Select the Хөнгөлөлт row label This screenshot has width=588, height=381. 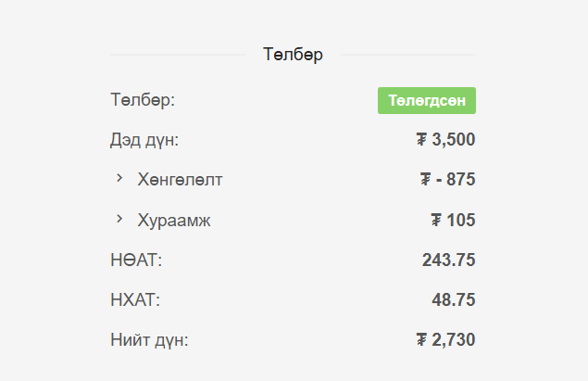coord(180,180)
